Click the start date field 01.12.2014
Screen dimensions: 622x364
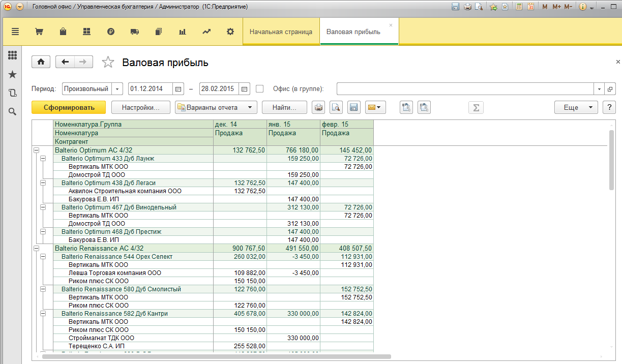coord(151,88)
